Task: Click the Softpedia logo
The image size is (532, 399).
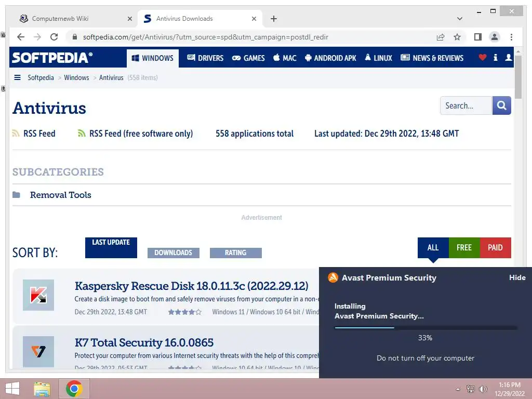Action: pos(52,58)
